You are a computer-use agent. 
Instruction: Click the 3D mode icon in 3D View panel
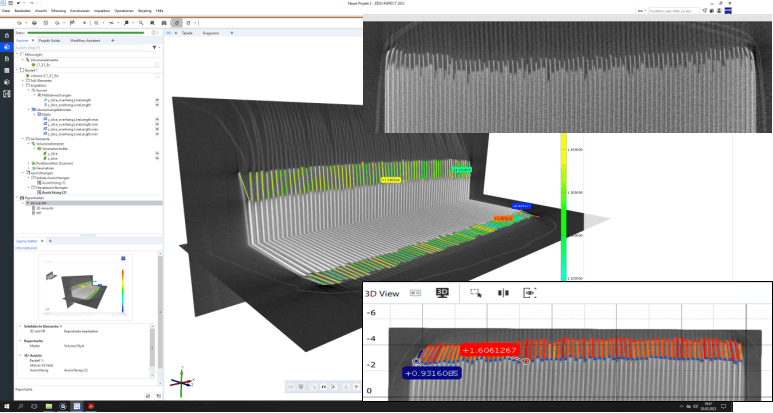click(x=443, y=293)
